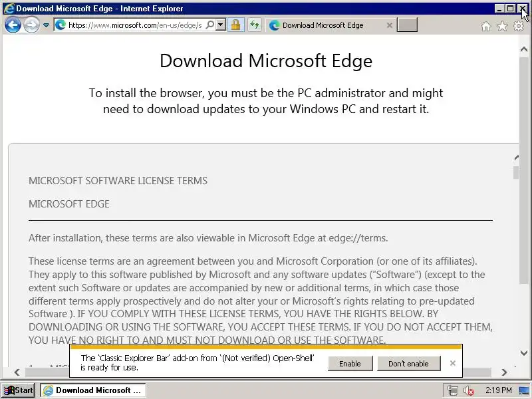The width and height of the screenshot is (532, 399).
Task: Click the Show desktop icon in tray
Action: [x=525, y=390]
